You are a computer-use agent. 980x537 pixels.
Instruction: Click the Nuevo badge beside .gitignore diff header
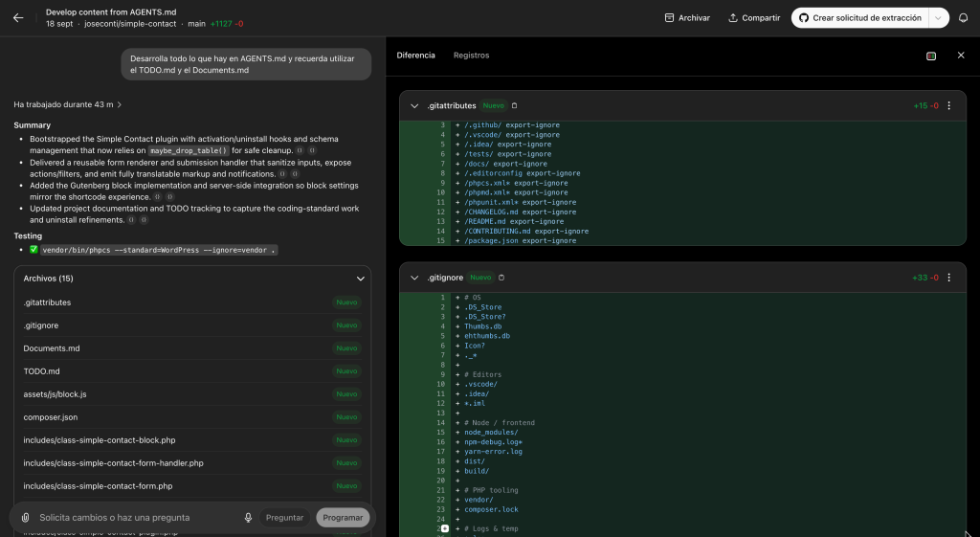(480, 278)
